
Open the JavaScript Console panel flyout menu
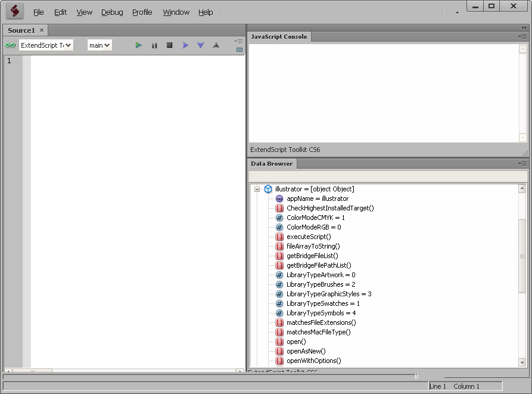point(522,36)
